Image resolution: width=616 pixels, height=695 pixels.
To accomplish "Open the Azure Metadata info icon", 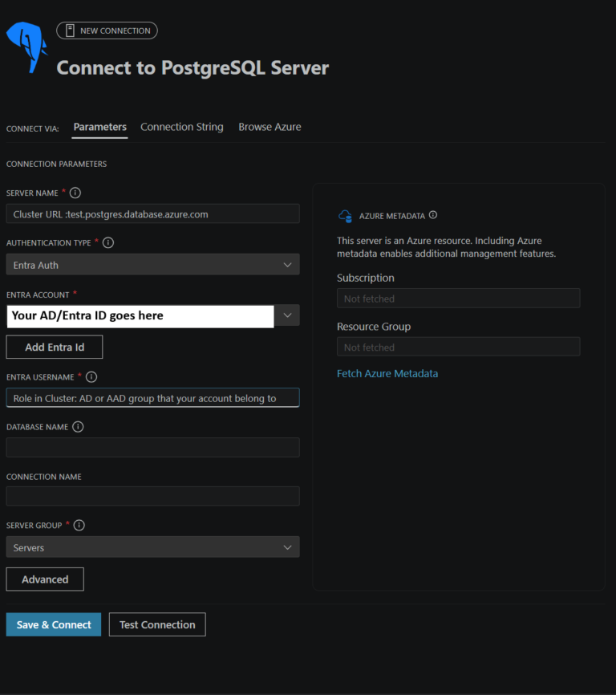I will click(433, 215).
